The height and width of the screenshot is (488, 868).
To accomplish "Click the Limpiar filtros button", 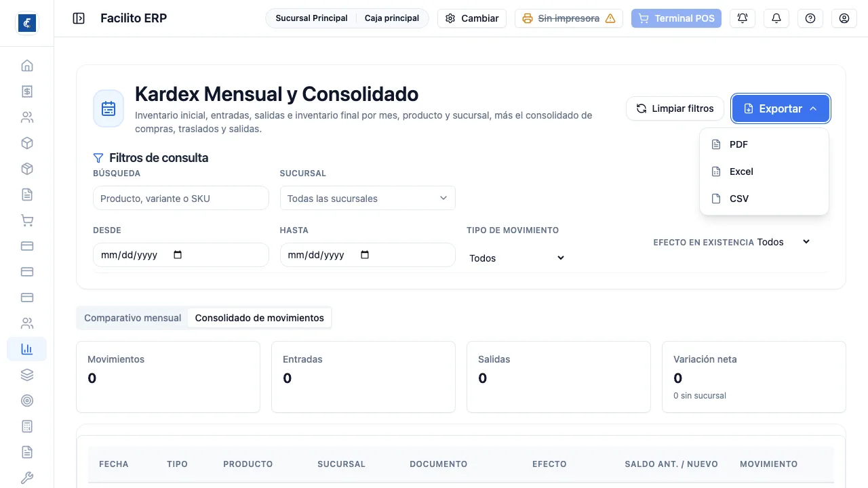I will [x=675, y=108].
